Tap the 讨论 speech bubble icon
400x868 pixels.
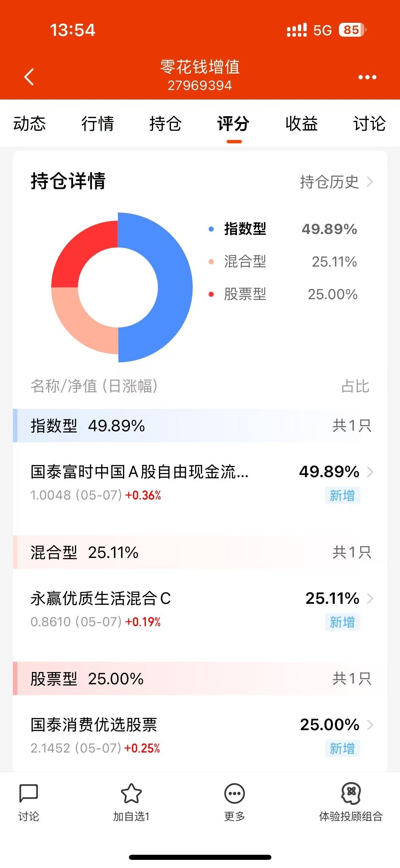coord(28,793)
